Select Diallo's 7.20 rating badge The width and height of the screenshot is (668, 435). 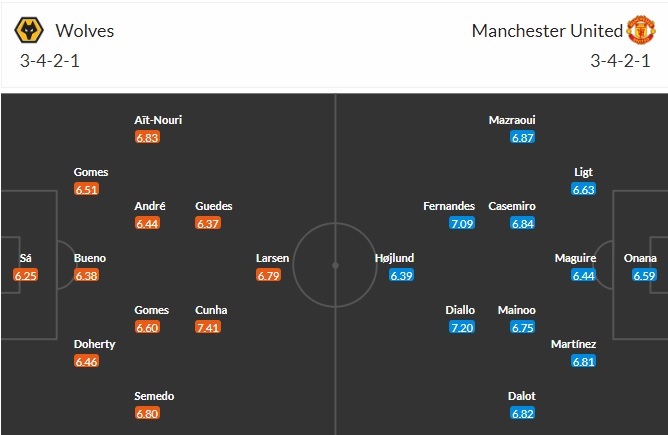pos(461,326)
